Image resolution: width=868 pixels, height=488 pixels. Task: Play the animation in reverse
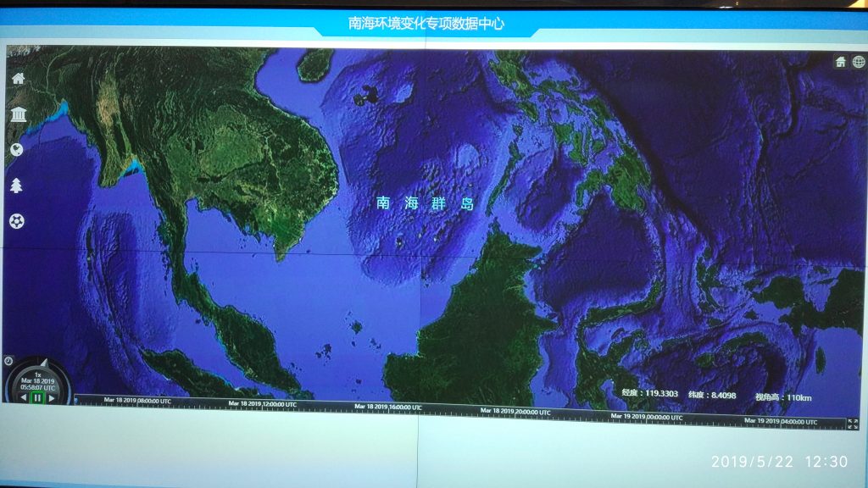[23, 397]
